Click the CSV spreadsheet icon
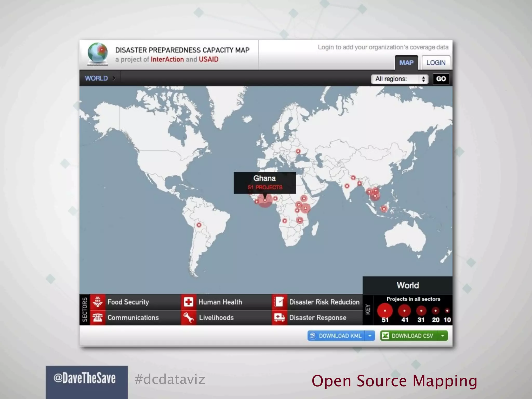The image size is (532, 399). pyautogui.click(x=386, y=336)
